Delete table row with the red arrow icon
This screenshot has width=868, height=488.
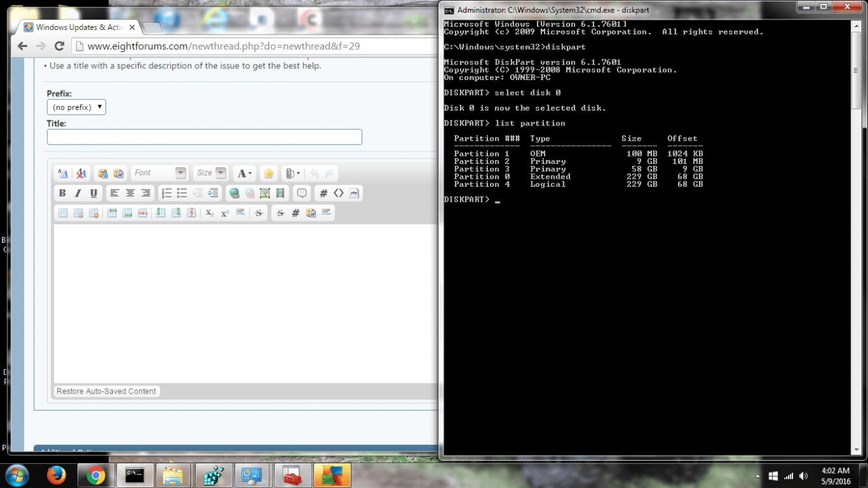pyautogui.click(x=142, y=213)
